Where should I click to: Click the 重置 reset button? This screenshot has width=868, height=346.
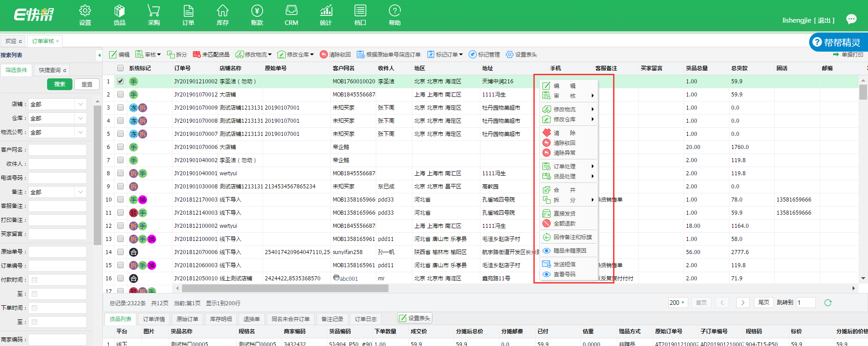click(87, 84)
